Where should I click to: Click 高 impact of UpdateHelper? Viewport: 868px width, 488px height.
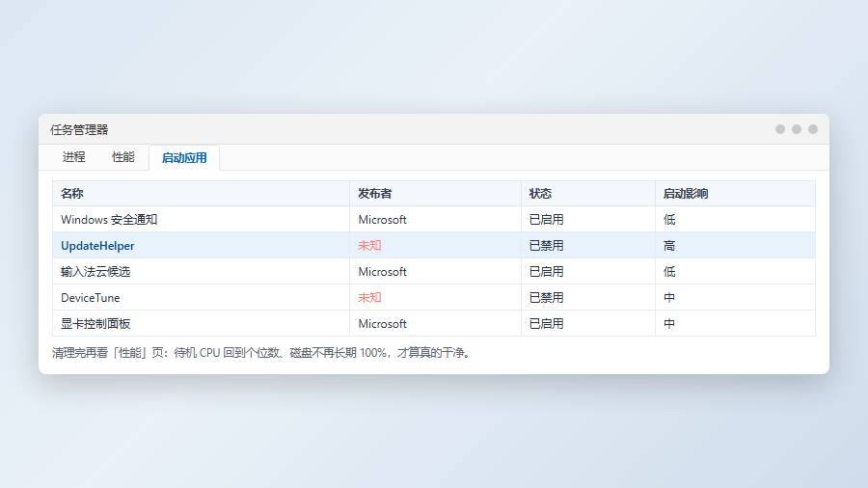click(669, 246)
